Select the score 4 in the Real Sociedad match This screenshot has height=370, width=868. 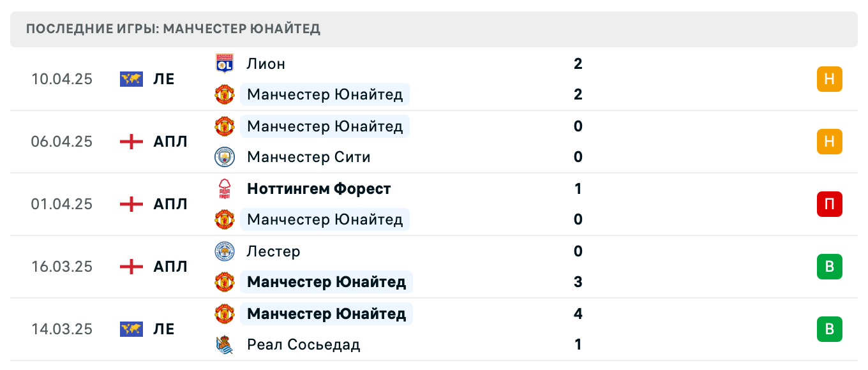(578, 314)
